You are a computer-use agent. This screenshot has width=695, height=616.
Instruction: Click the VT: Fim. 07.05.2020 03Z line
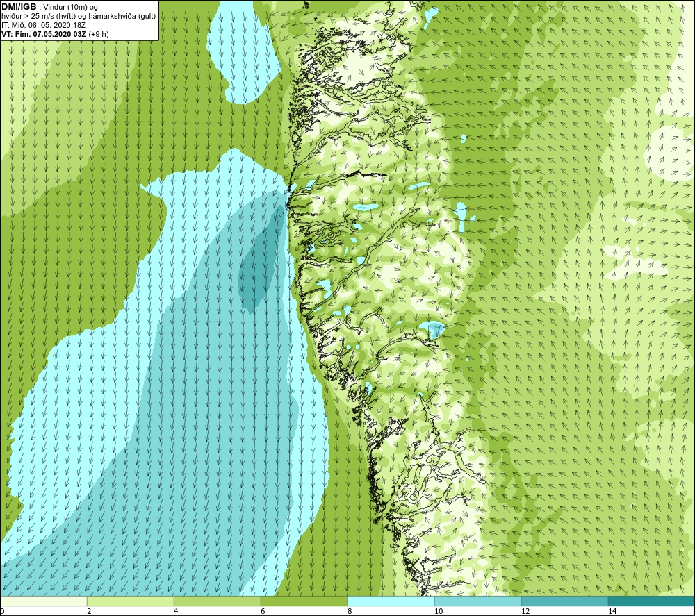click(x=55, y=33)
